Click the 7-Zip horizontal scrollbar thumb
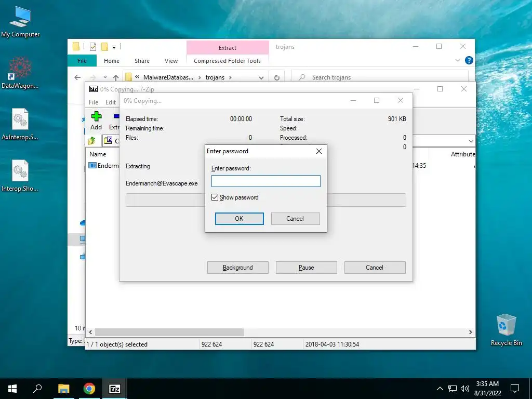 point(169,332)
